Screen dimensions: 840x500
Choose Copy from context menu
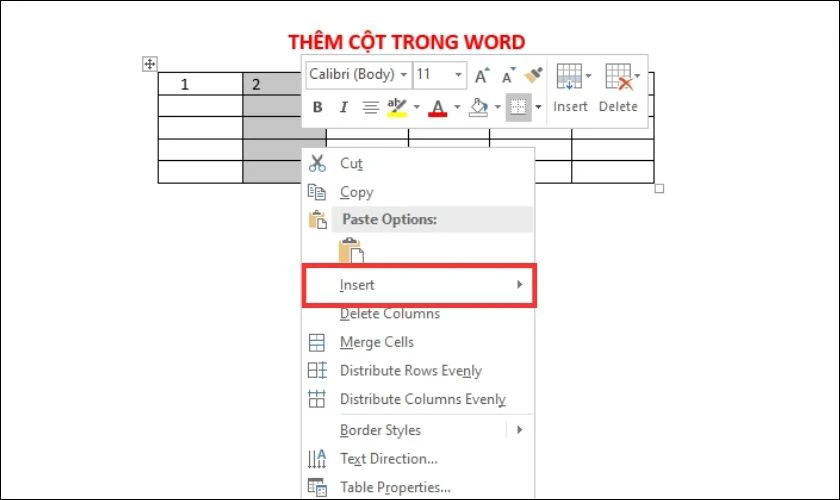tap(418, 192)
